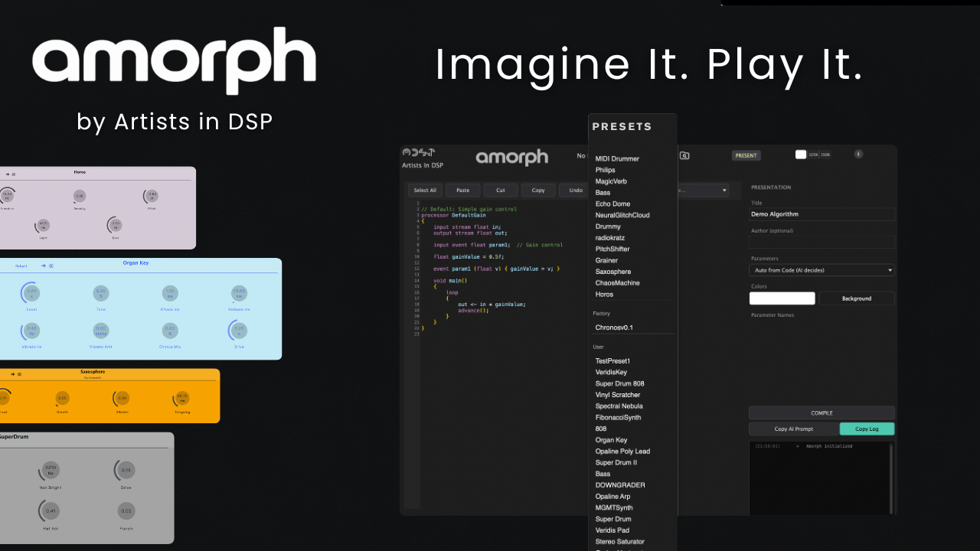Click the Drive knob in Organ Key
Viewport: 980px width, 551px height.
239,331
